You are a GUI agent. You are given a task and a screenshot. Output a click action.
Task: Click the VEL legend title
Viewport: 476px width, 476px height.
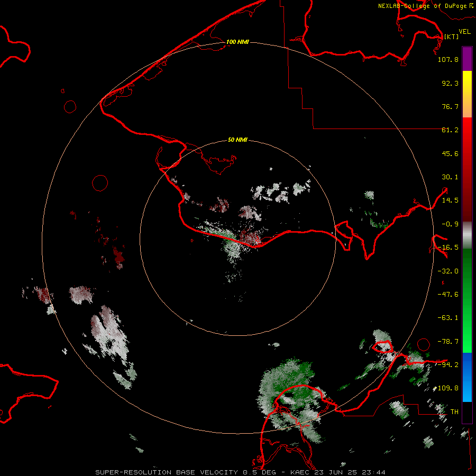point(464,32)
